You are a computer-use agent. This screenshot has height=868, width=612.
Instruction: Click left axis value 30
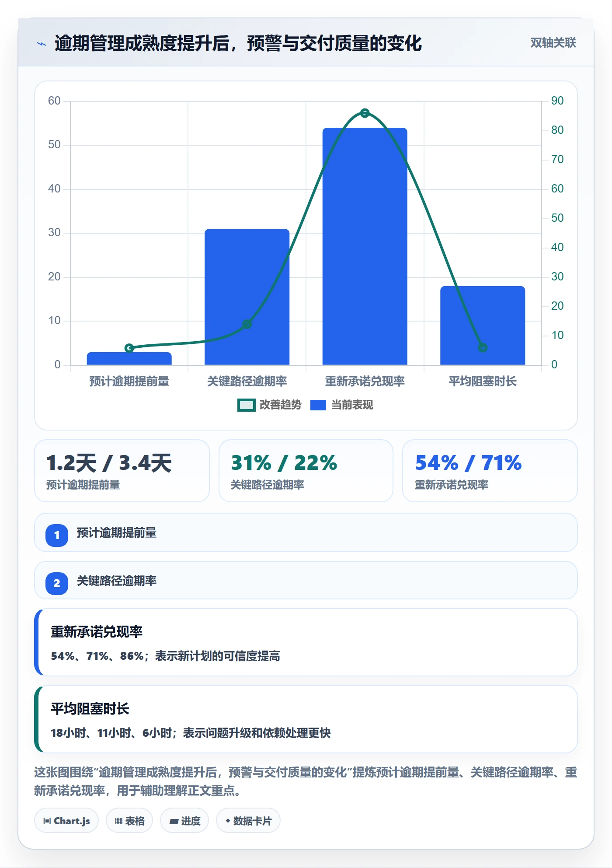pyautogui.click(x=54, y=232)
